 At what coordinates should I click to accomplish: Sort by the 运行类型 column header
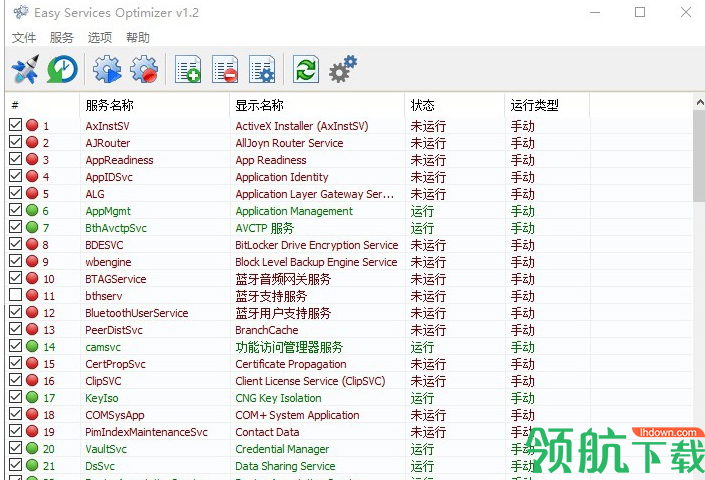[x=547, y=105]
